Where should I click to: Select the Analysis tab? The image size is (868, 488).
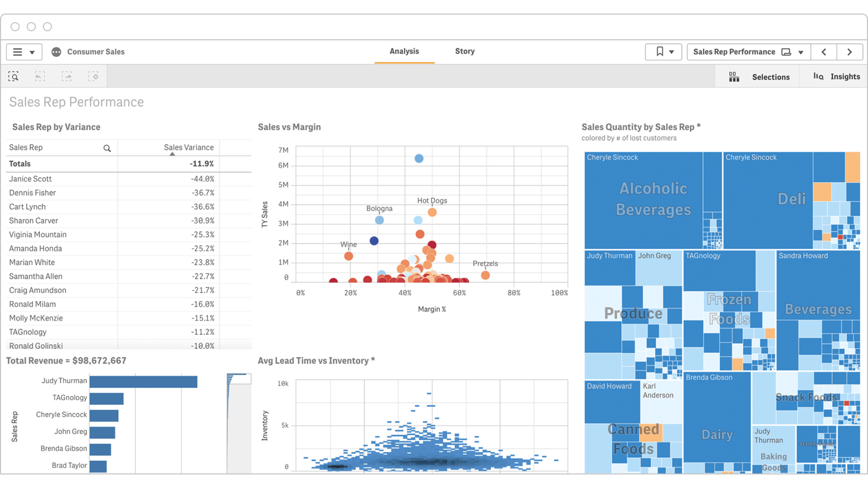(x=404, y=52)
